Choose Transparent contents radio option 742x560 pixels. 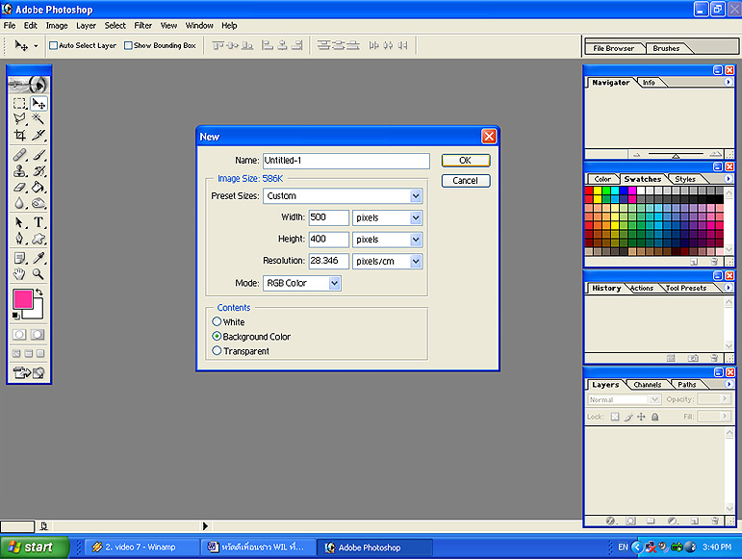(217, 351)
